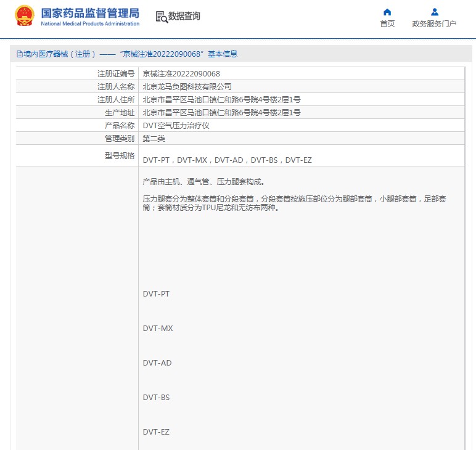The image size is (476, 450).
Task: Click the home icon above 首页
Action: coord(387,12)
